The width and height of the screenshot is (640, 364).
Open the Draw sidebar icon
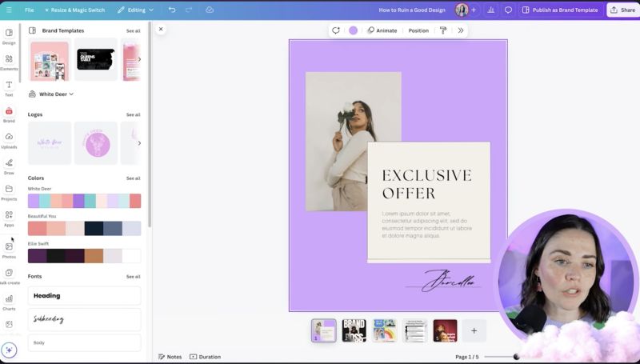coord(9,166)
